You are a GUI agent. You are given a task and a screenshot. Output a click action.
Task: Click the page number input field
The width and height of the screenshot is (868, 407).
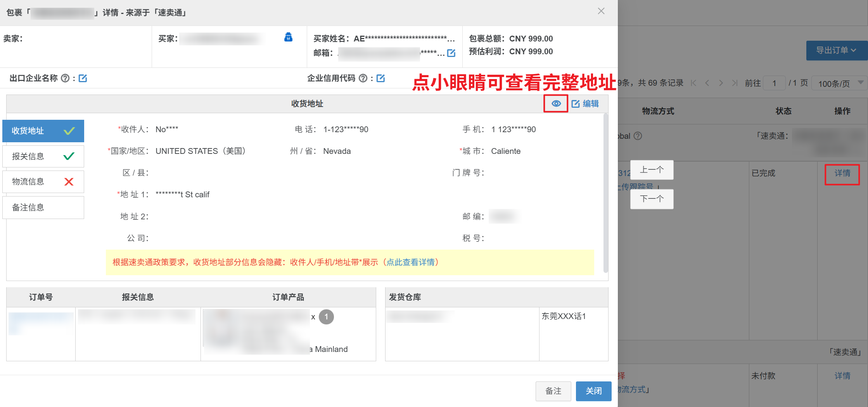coord(774,83)
